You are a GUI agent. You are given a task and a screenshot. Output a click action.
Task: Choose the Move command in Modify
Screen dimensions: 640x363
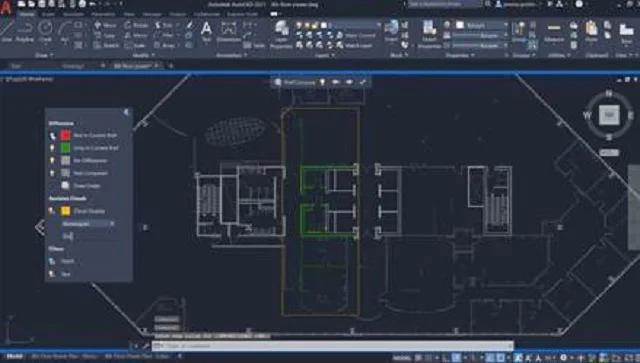click(106, 25)
